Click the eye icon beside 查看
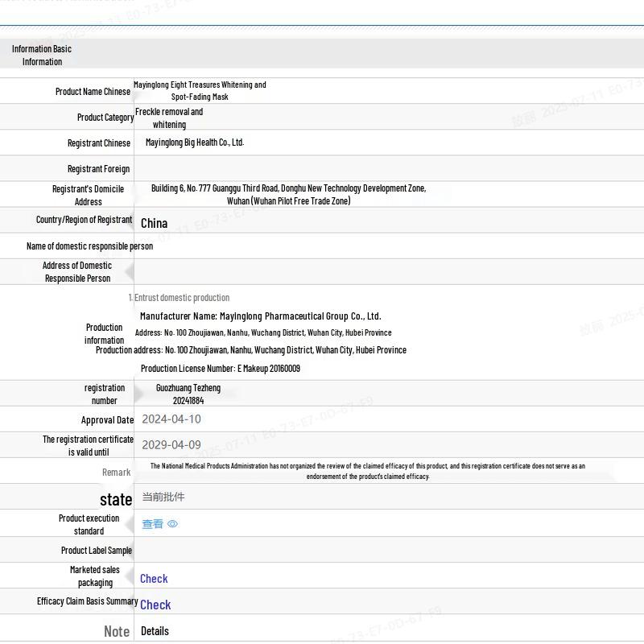This screenshot has width=644, height=644. pos(172,524)
